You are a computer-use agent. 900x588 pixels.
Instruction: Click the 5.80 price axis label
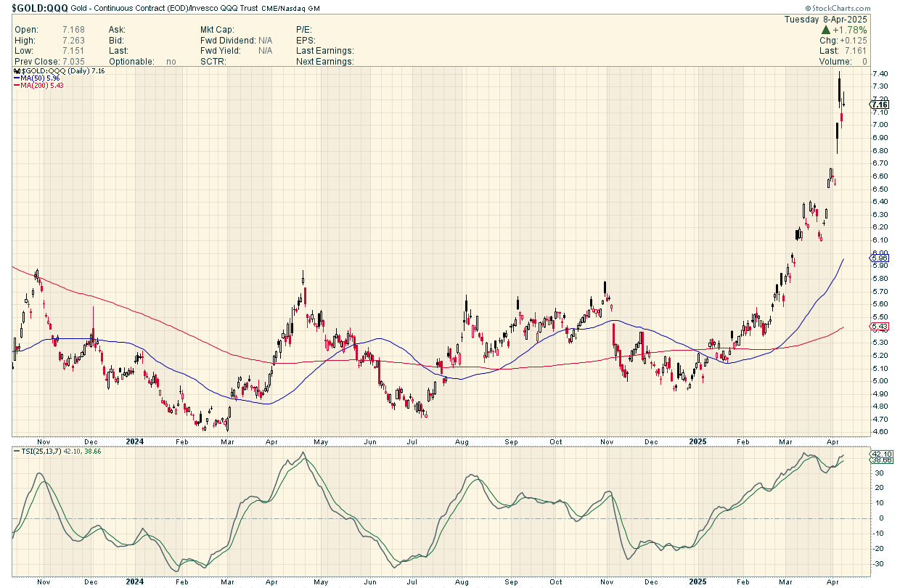pos(880,278)
